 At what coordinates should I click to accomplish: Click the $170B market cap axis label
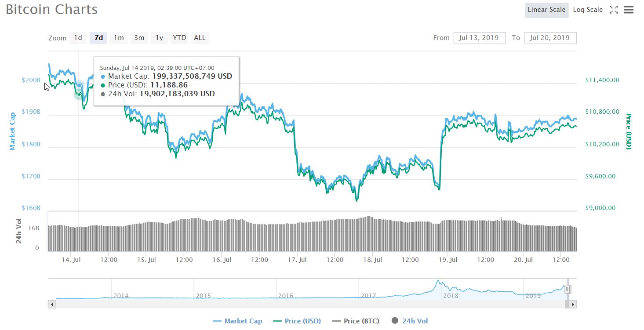(x=31, y=177)
